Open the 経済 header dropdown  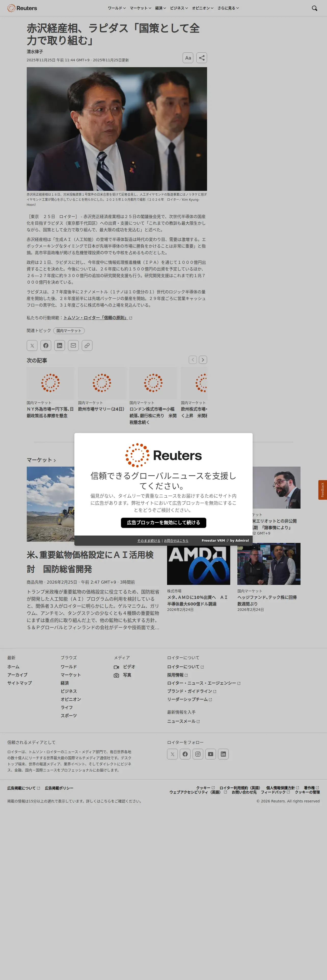coord(161,8)
